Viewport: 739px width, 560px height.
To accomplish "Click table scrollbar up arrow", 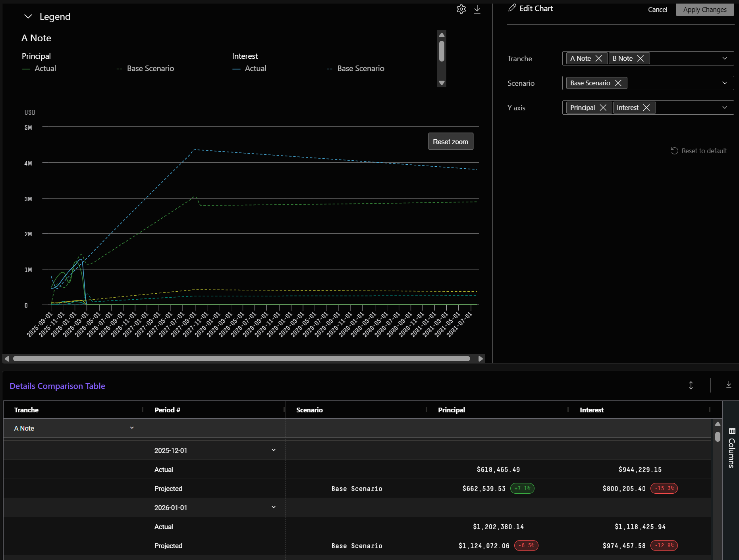I will pyautogui.click(x=718, y=424).
